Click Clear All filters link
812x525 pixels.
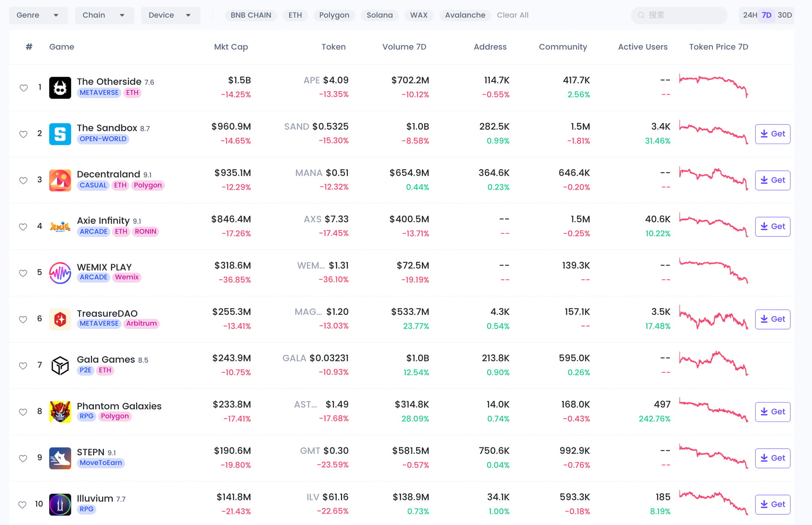click(513, 15)
